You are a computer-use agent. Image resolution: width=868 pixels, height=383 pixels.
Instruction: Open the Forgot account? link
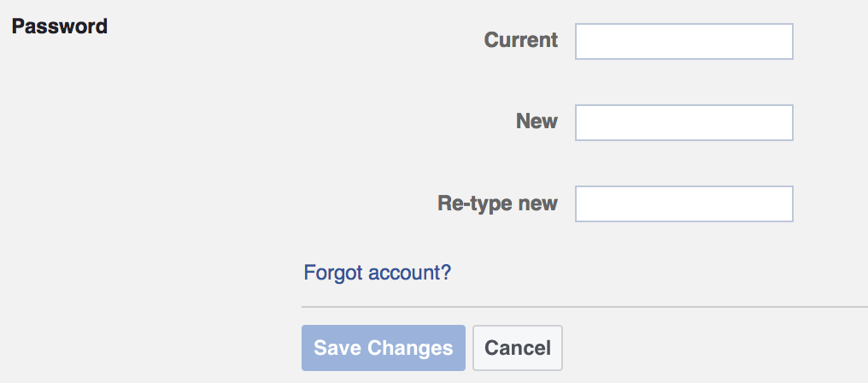point(377,274)
